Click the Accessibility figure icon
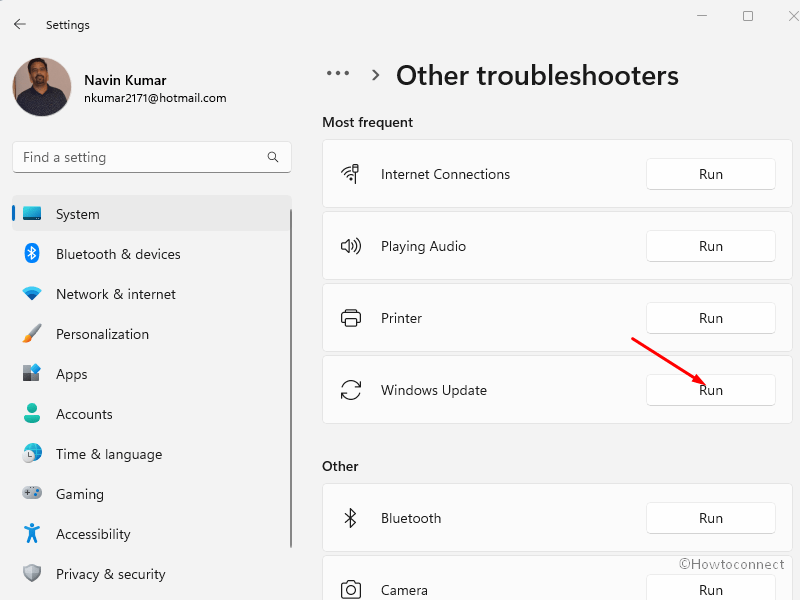Screen dimensions: 800x600 tap(32, 533)
